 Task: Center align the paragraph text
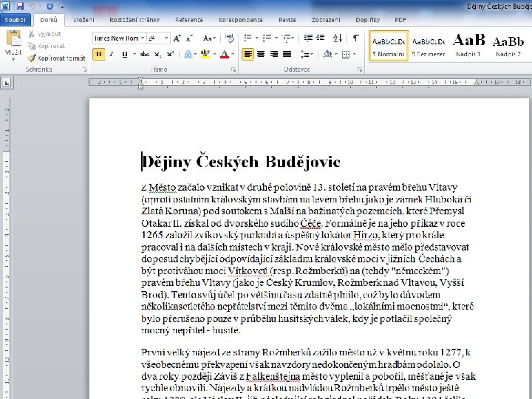tap(261, 53)
